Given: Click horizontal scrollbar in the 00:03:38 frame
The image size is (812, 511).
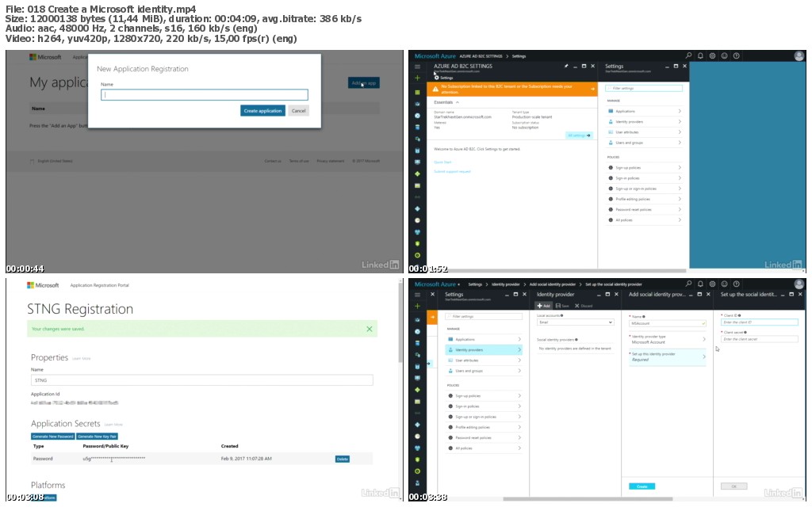Looking at the screenshot, I should [588, 499].
